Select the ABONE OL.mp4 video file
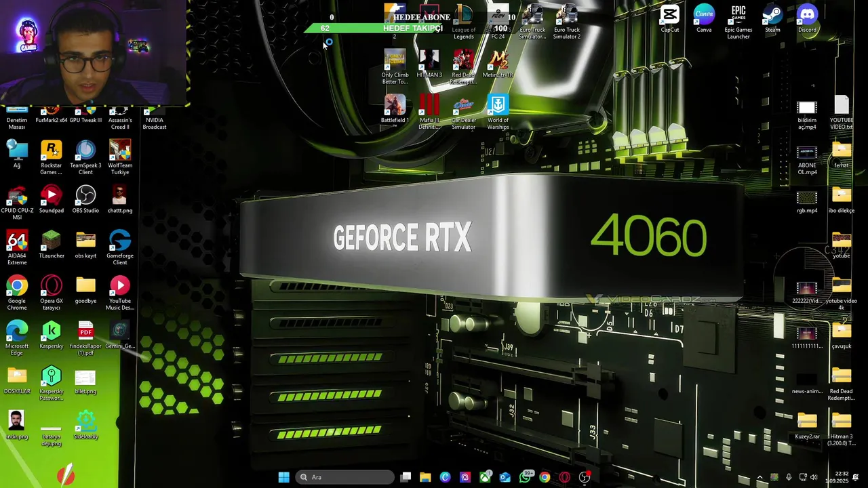This screenshot has width=868, height=488. [807, 159]
